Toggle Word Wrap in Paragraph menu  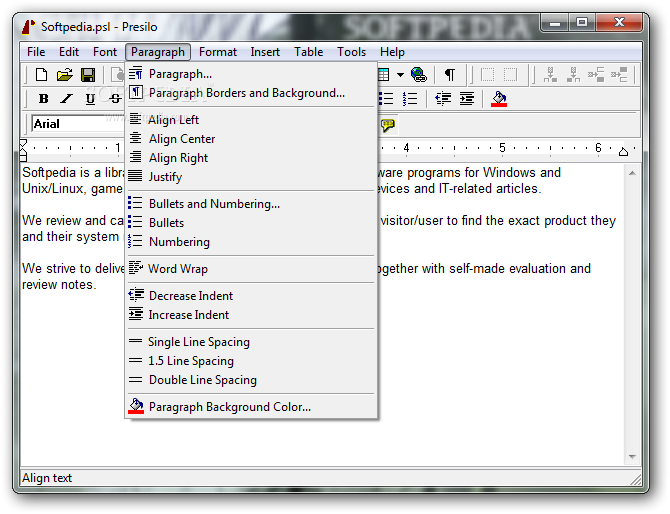pyautogui.click(x=251, y=269)
